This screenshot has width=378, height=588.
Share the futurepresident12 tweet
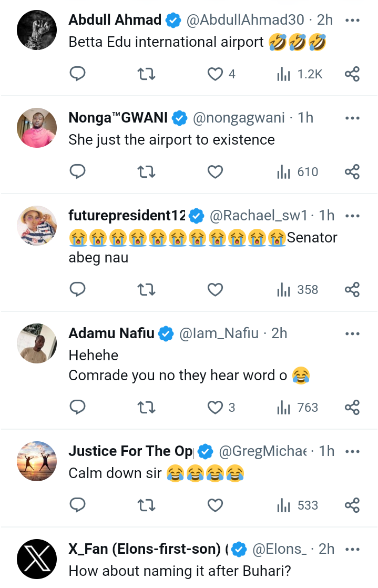(352, 289)
